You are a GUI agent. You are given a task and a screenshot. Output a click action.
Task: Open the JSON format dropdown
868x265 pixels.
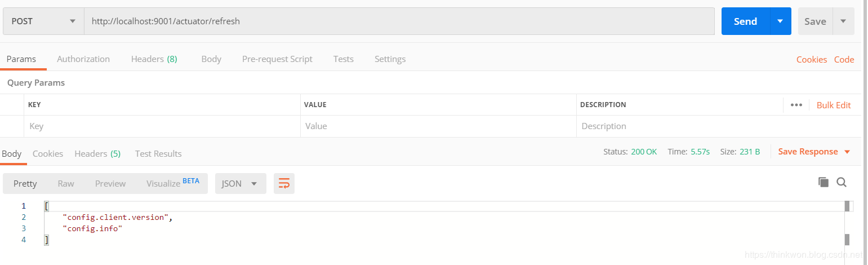coord(240,184)
